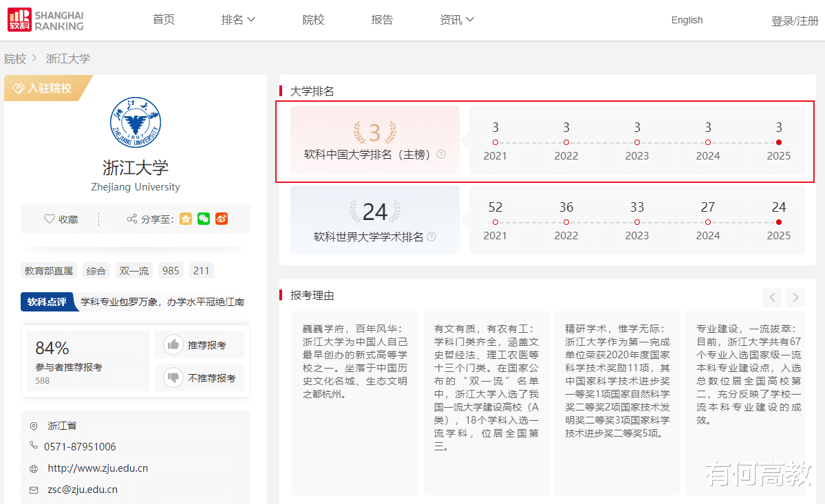Click the Zhejiang University emblem
The image size is (825, 504).
click(x=136, y=122)
